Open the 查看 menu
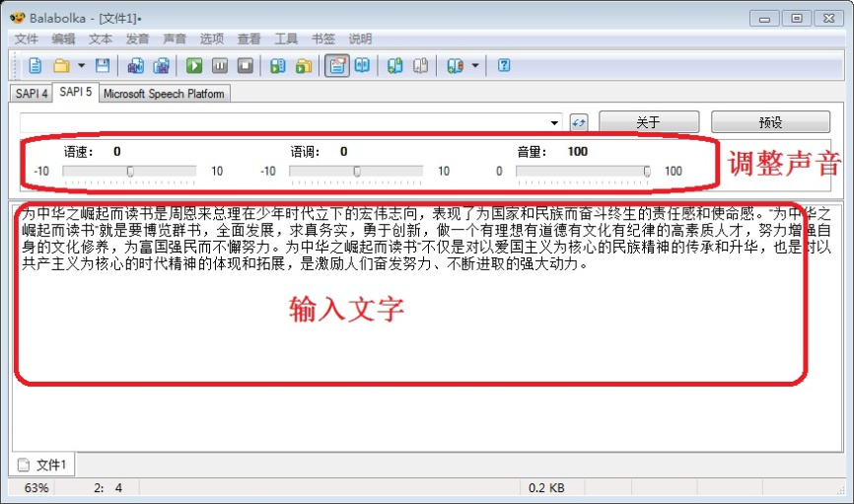Screen dimensions: 854x504 (x=249, y=38)
